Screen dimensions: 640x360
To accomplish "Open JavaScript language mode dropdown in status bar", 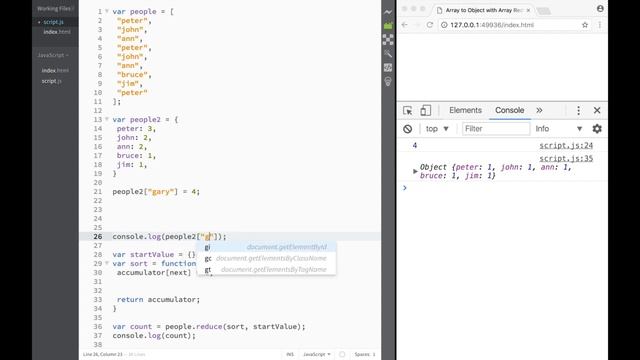I will pyautogui.click(x=317, y=354).
